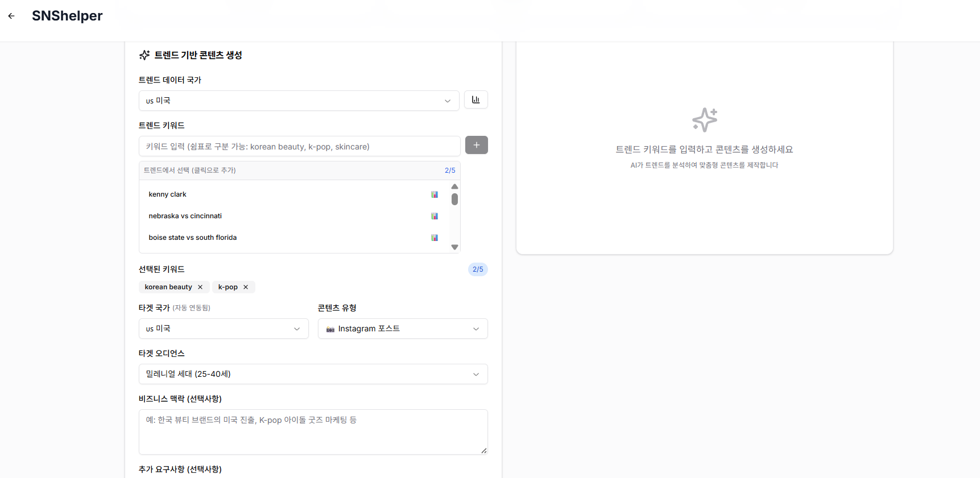Click the SNShelper title
Viewport: 980px width, 478px height.
(x=67, y=16)
